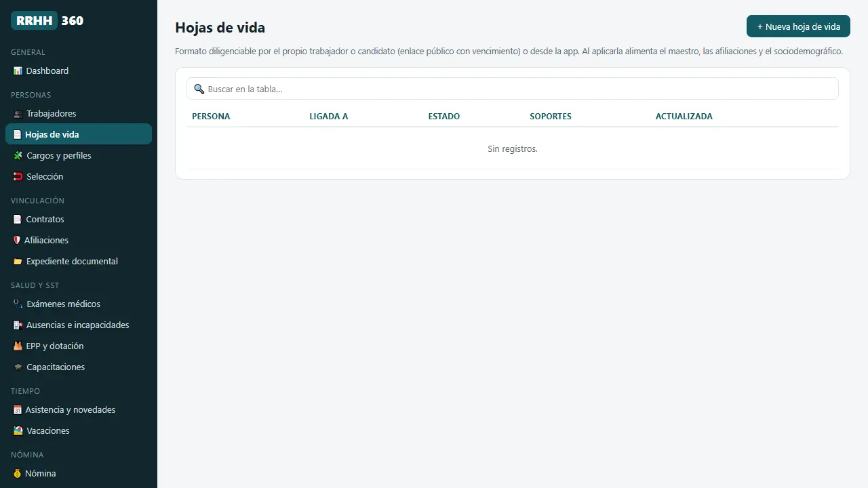Click the Hojas de vida page title
868x488 pixels.
point(220,28)
